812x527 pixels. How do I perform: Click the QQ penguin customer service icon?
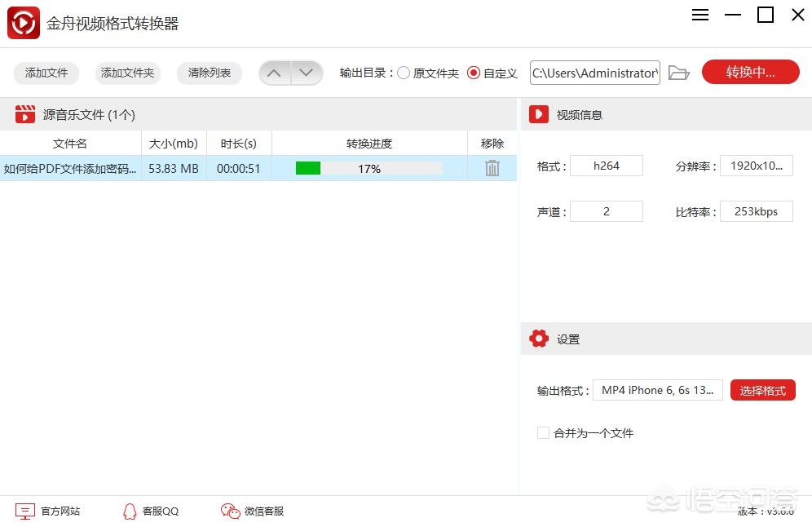130,511
